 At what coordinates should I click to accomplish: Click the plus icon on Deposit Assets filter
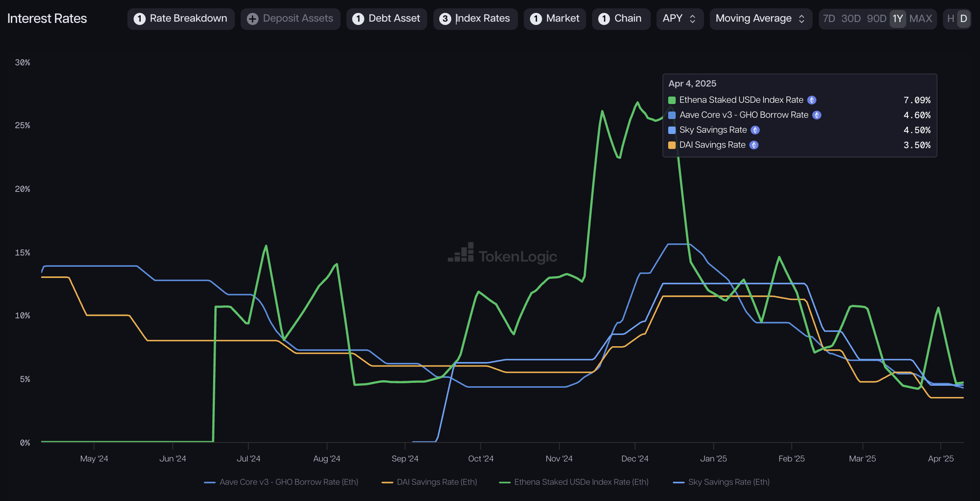point(252,19)
